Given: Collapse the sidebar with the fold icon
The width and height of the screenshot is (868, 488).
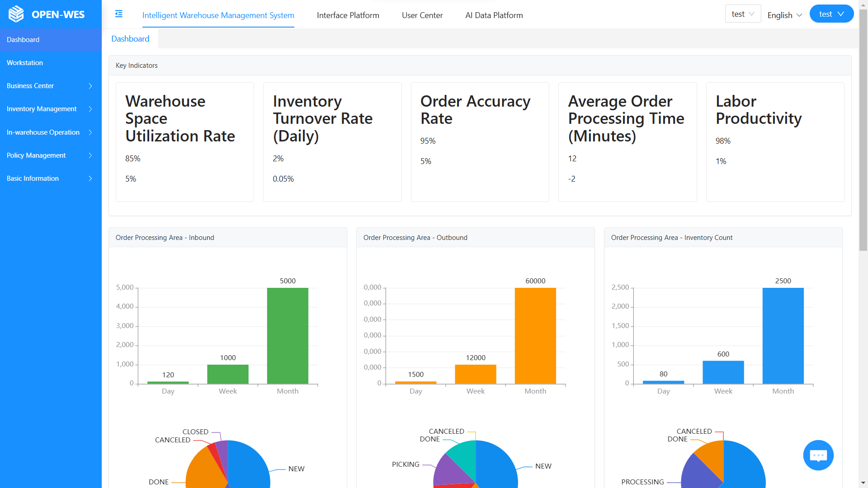Looking at the screenshot, I should 119,14.
